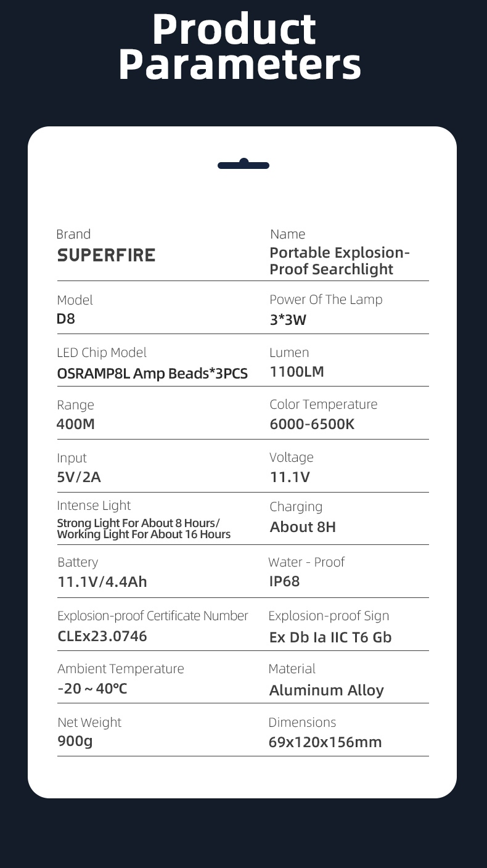The image size is (487, 868).
Task: Click the CLEx23.0746 certificate number
Action: [x=102, y=636]
